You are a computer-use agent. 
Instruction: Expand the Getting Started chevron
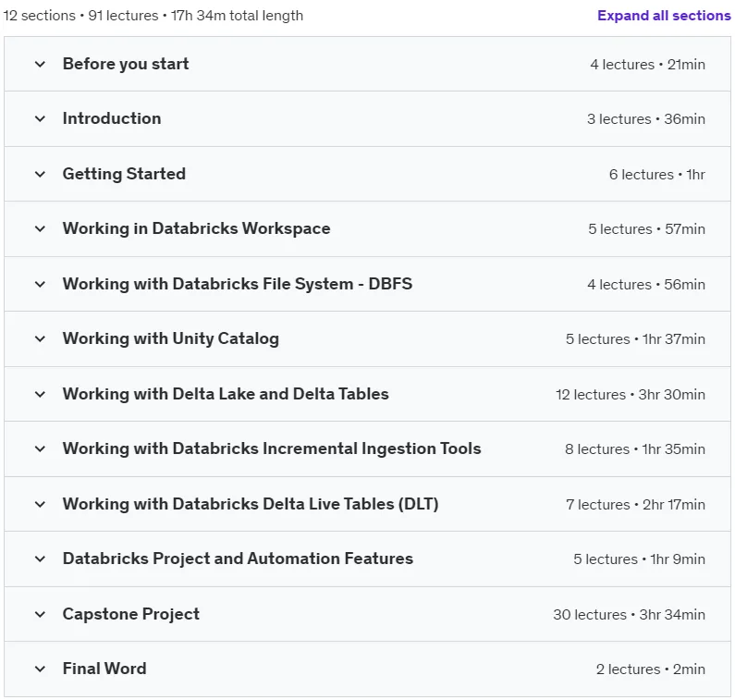41,175
